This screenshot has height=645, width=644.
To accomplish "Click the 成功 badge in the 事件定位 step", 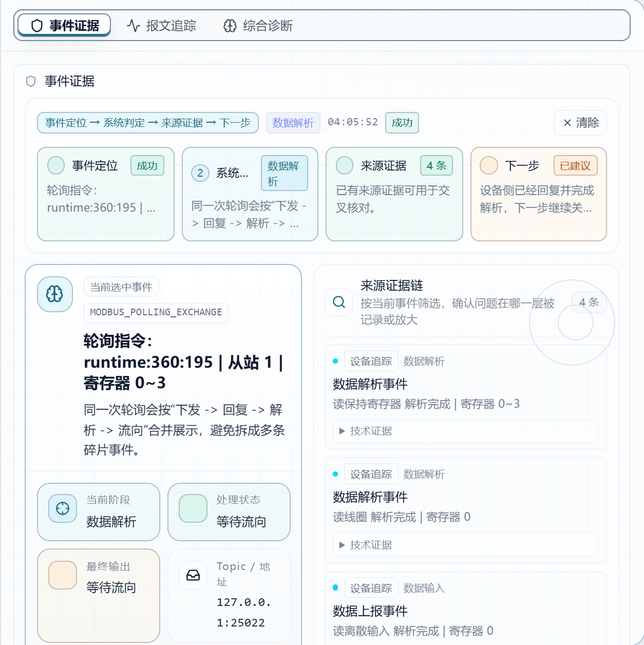I will (x=147, y=165).
